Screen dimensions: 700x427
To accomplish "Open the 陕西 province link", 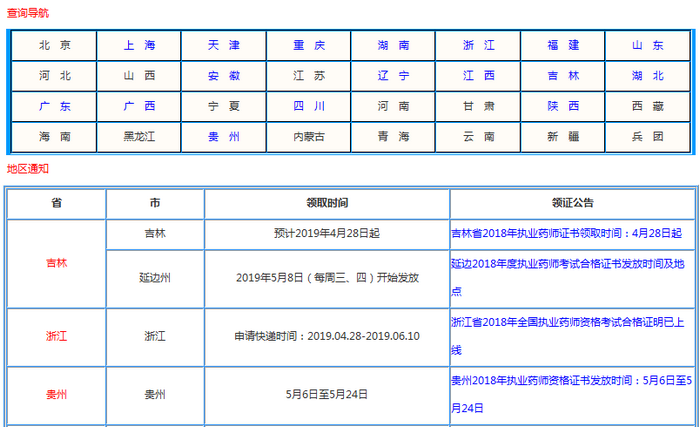I will point(563,106).
